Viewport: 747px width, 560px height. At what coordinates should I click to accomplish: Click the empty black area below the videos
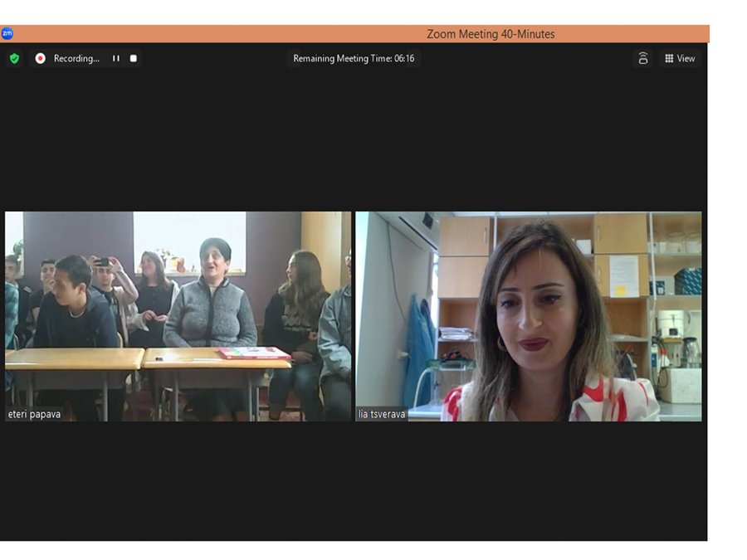354,481
